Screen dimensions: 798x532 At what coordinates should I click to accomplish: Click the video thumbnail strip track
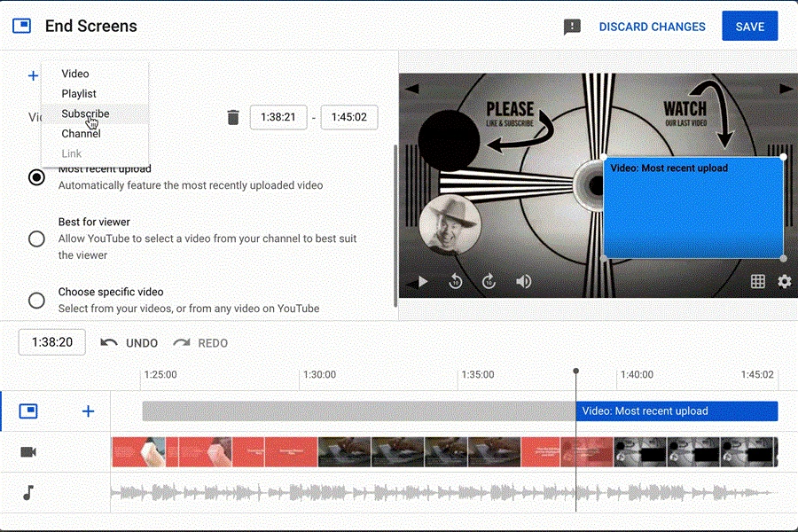[x=445, y=452]
